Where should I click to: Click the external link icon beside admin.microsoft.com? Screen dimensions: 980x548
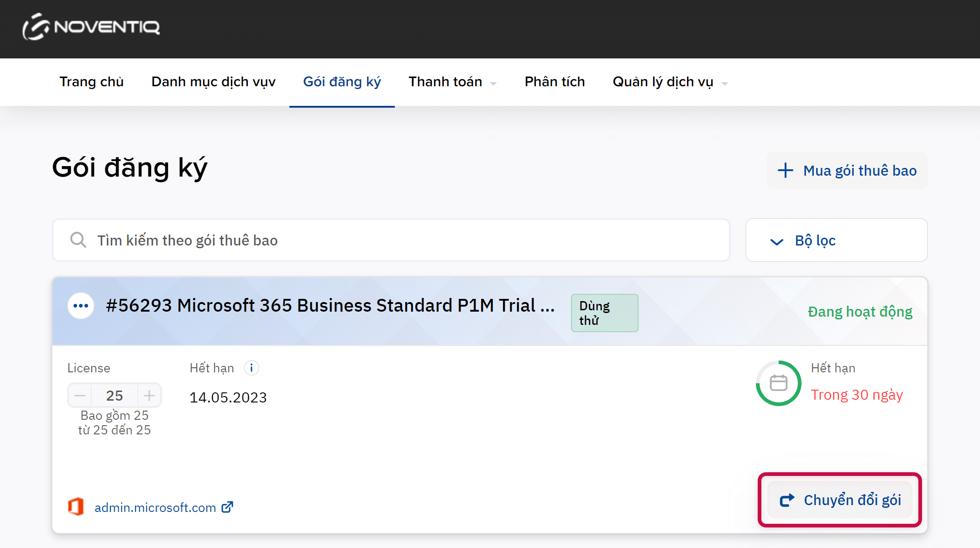(227, 507)
